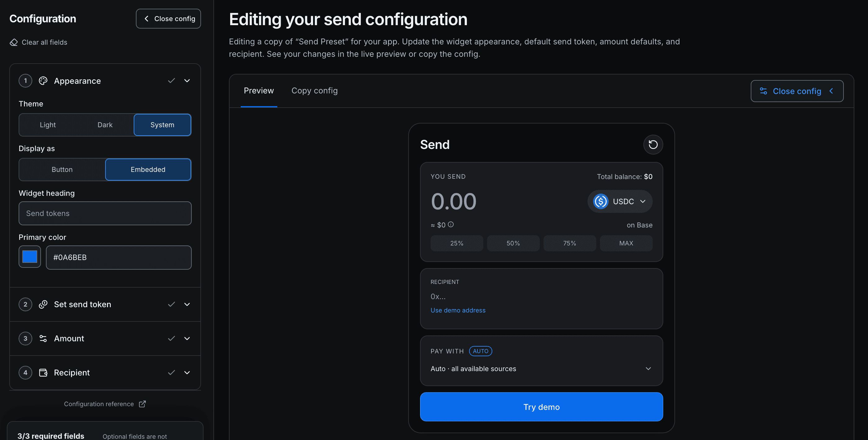This screenshot has height=440, width=868.
Task: Click the MAX amount preset button
Action: click(x=626, y=243)
